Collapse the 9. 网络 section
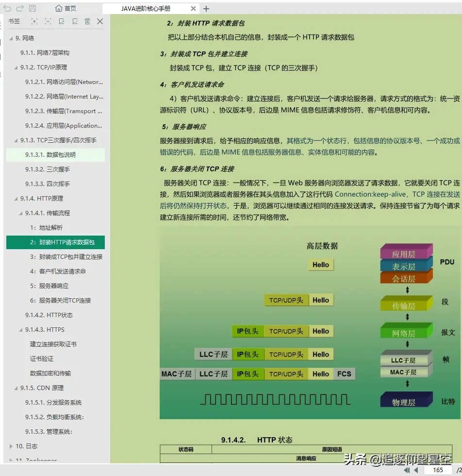Viewport: 462px width, 476px height. (11, 38)
